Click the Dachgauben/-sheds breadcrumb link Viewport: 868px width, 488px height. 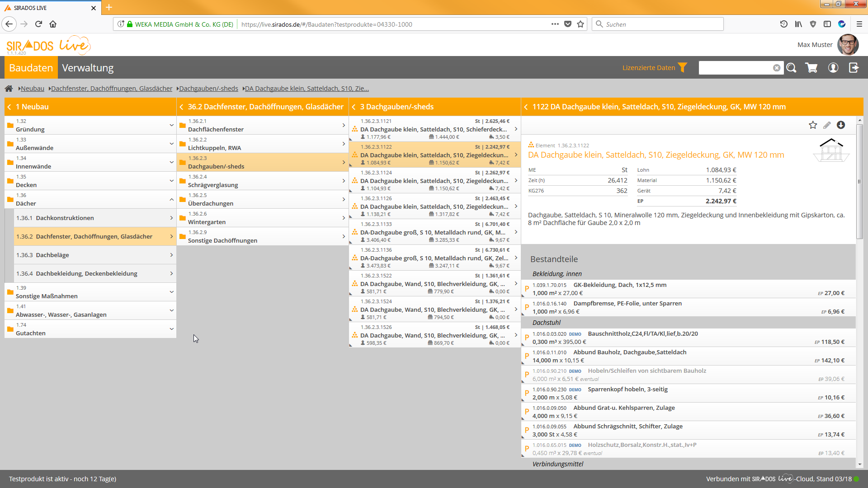point(208,89)
